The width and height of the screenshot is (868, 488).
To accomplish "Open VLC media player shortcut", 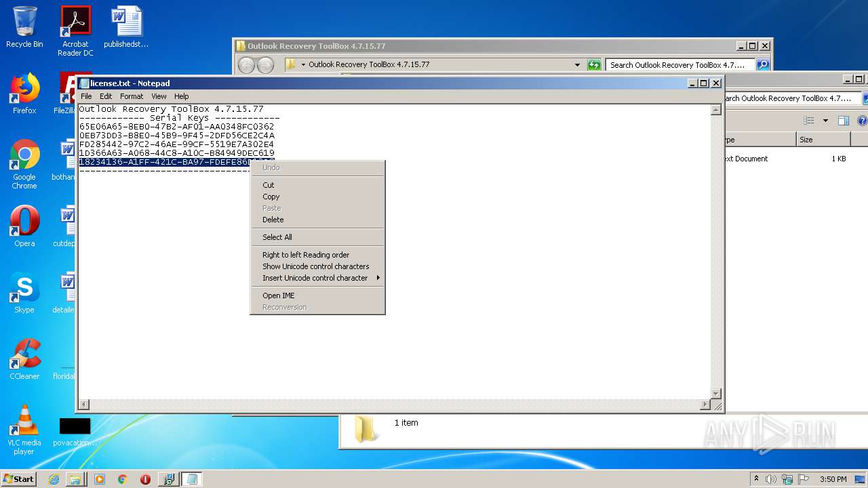I will (x=24, y=430).
